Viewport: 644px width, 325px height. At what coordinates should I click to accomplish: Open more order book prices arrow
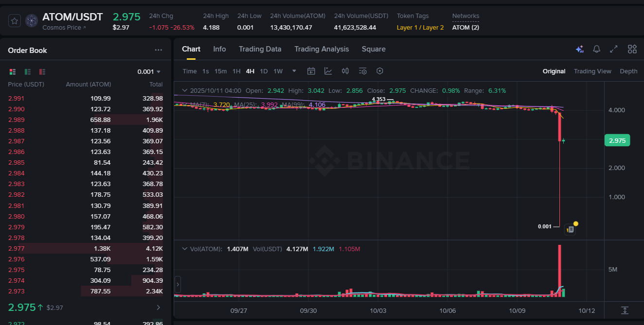pyautogui.click(x=158, y=308)
